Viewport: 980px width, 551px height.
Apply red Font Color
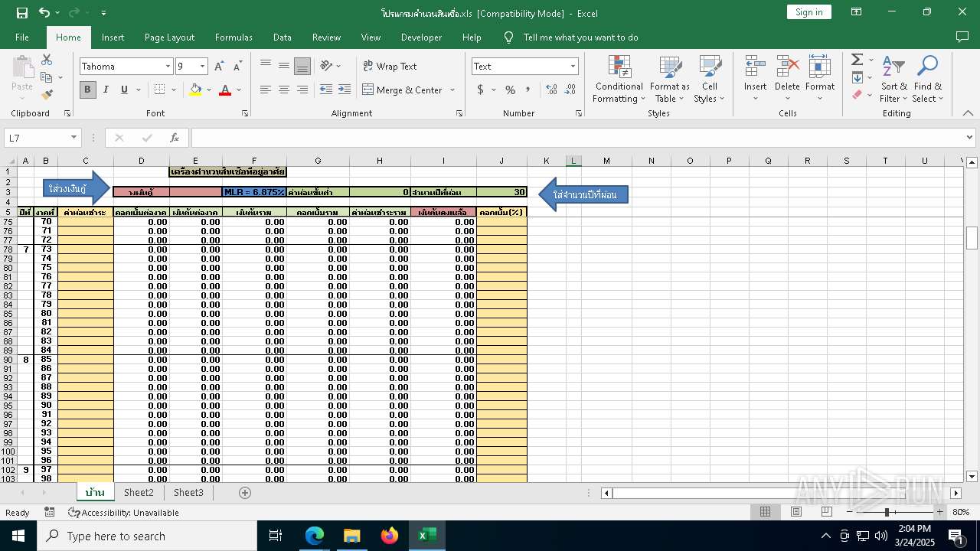tap(225, 90)
